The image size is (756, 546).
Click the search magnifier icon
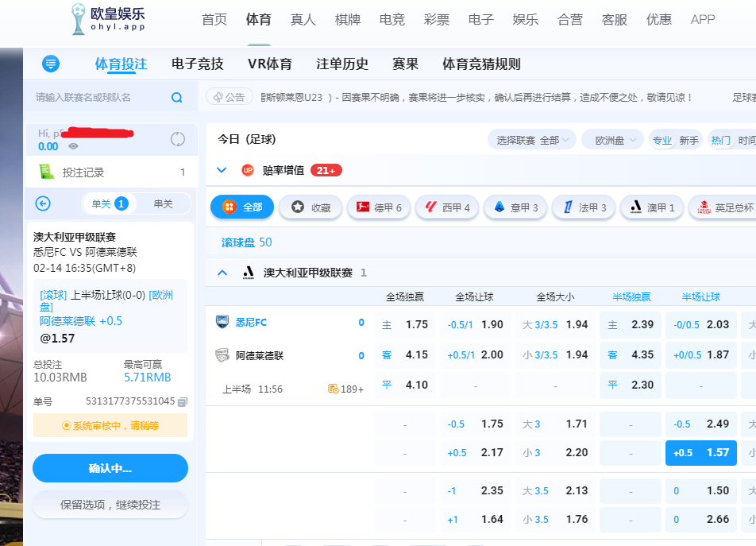click(177, 98)
